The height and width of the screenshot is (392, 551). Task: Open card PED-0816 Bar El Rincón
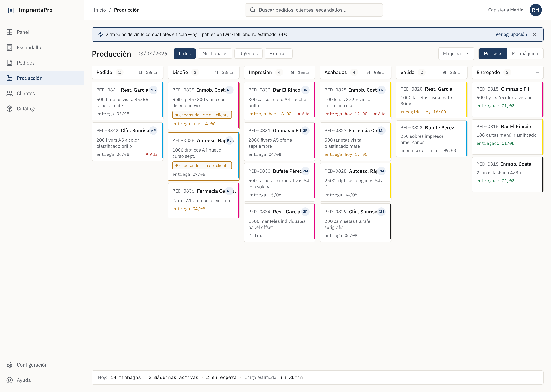click(507, 137)
